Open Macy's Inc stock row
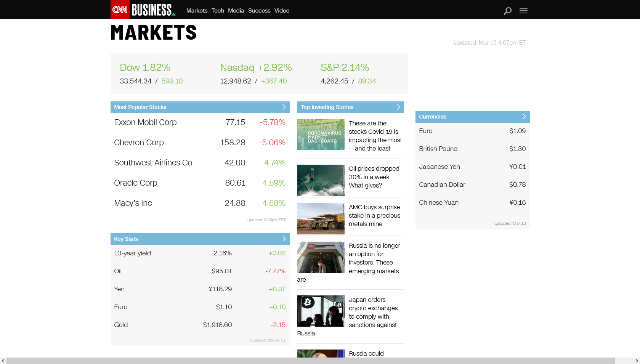The image size is (640, 364). tap(200, 203)
